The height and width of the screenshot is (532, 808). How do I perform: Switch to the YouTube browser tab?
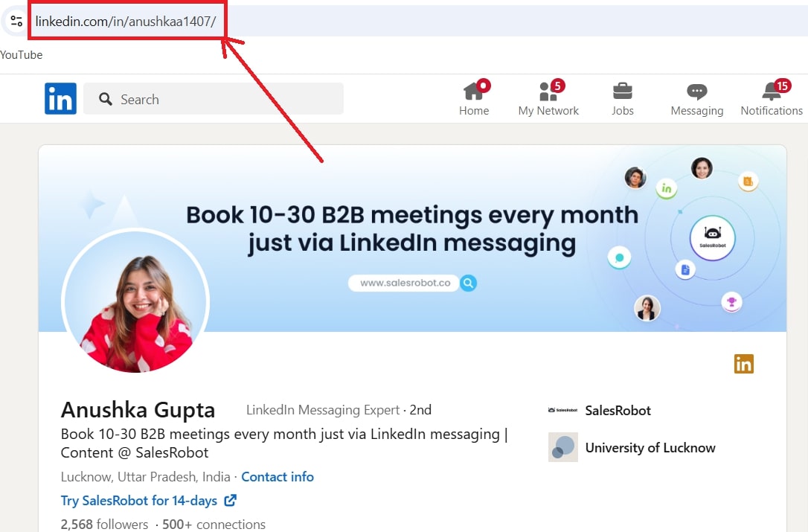(x=22, y=54)
